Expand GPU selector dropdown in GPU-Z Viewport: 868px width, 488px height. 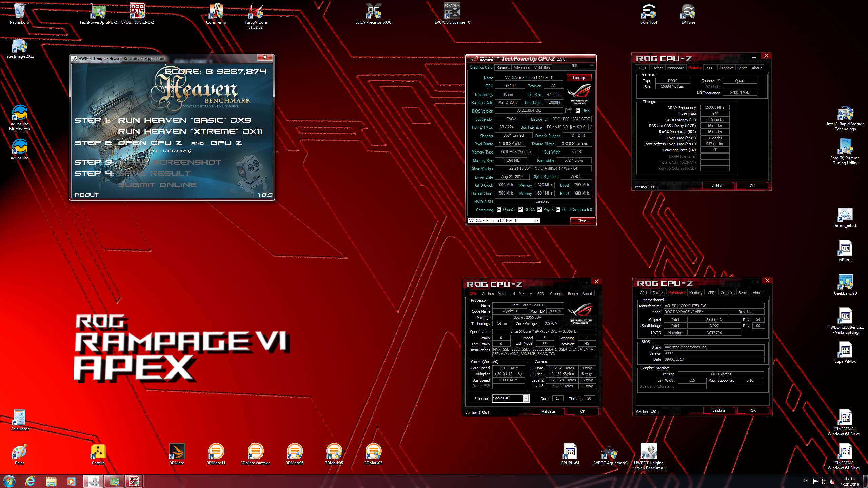coord(537,221)
